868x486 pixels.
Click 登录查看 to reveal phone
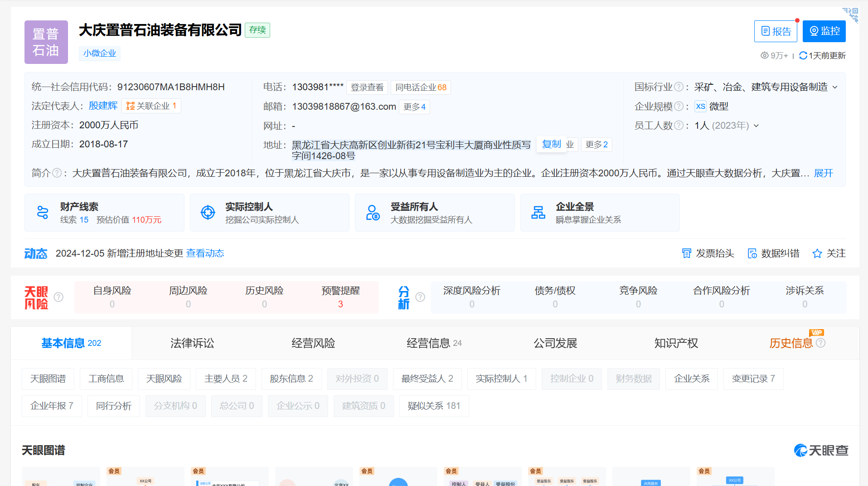tap(367, 87)
